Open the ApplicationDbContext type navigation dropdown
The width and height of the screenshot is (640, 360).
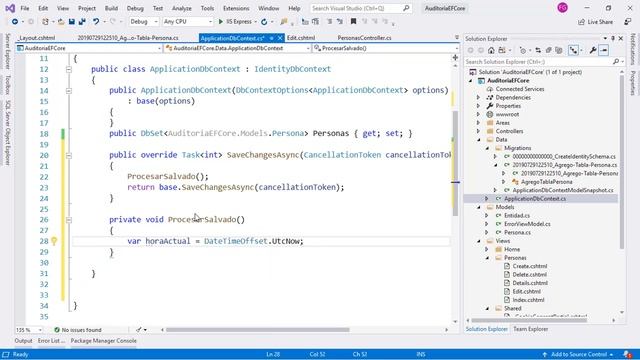(238, 48)
